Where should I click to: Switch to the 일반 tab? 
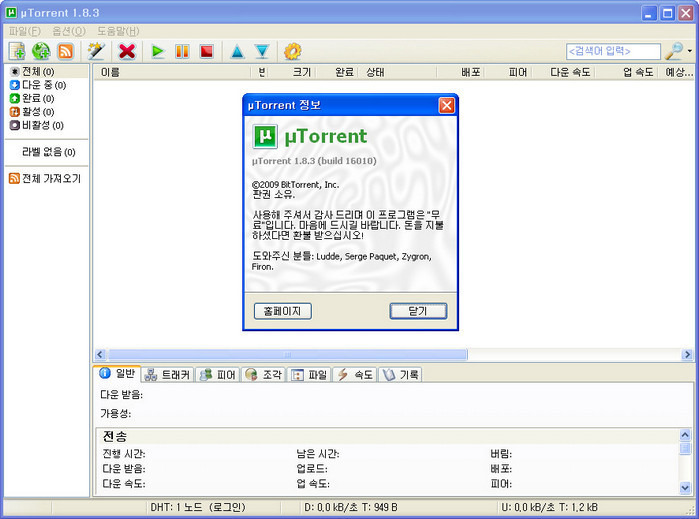pyautogui.click(x=117, y=374)
